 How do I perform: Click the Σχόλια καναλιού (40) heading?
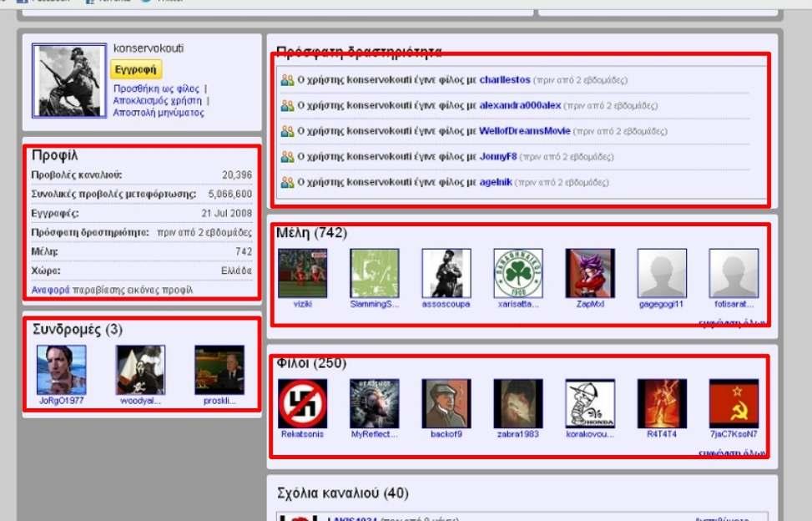(x=342, y=493)
